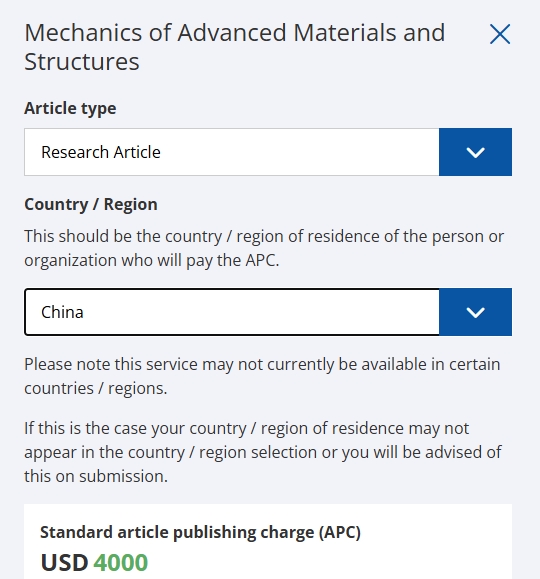Click the "Mechanics of Advanced Materials and" title line
The image size is (540, 579).
[235, 32]
